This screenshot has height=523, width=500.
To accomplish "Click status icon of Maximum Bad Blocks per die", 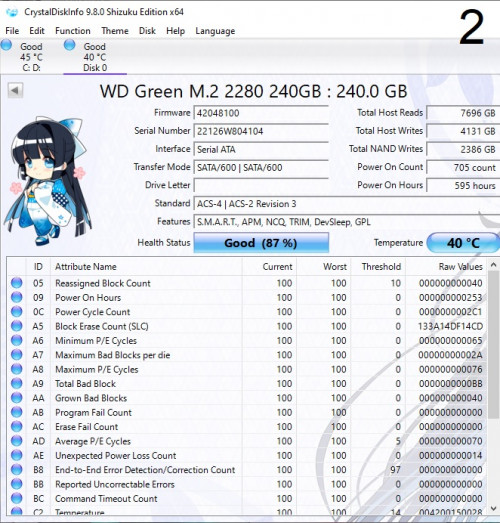I will click(16, 355).
